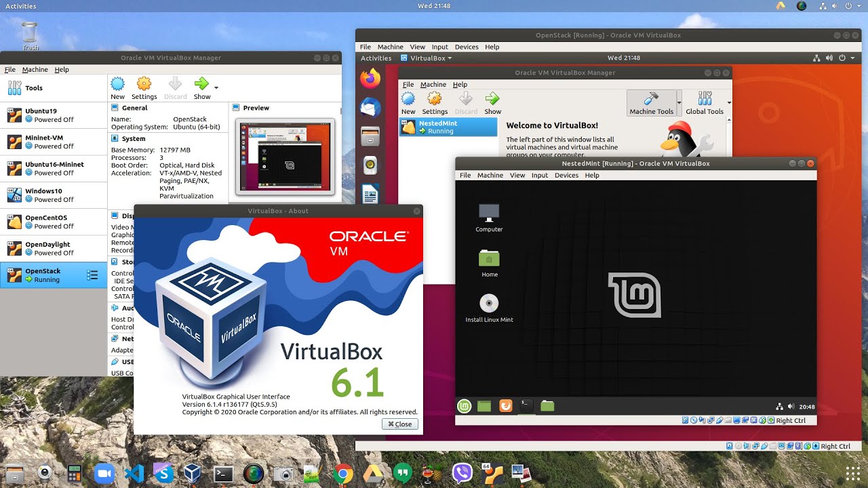Screen dimensions: 868x488
Task: Click the OpenStack VM preview thumbnail
Action: [285, 157]
